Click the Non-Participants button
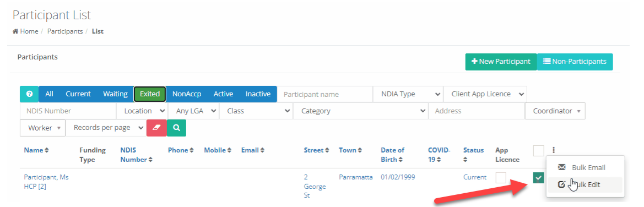The image size is (644, 207). pyautogui.click(x=575, y=62)
